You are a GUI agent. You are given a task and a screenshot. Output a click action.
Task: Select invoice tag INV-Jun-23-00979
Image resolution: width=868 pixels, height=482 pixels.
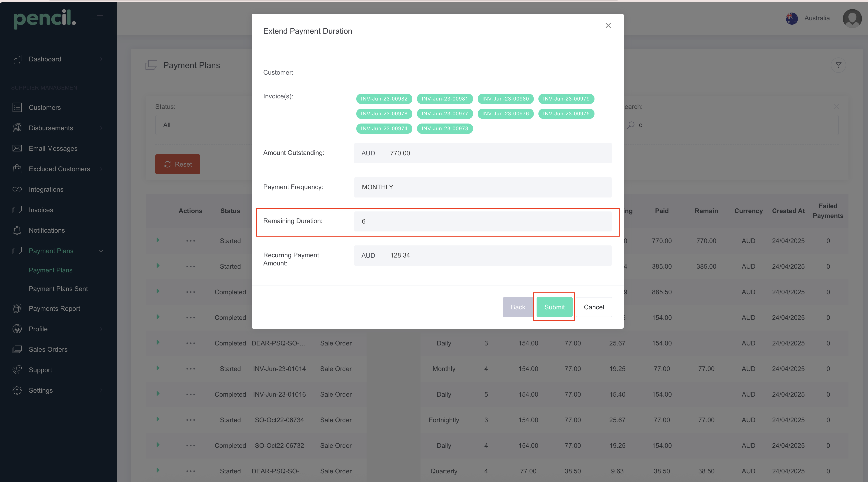(x=566, y=99)
